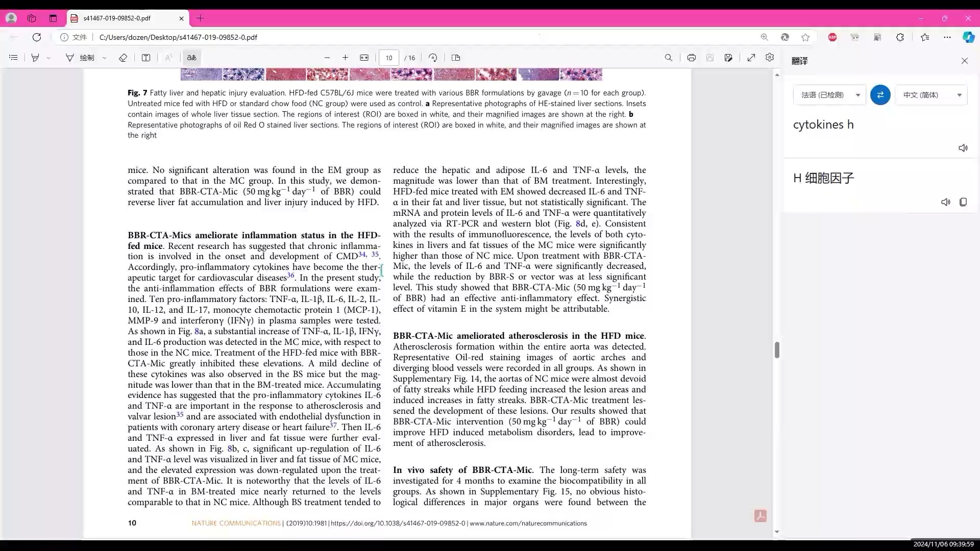
Task: Click the Add text box tool
Action: (146, 58)
